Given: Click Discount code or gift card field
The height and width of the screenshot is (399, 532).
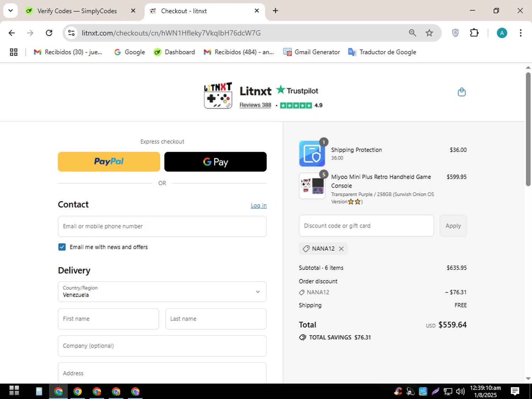Looking at the screenshot, I should (x=366, y=226).
